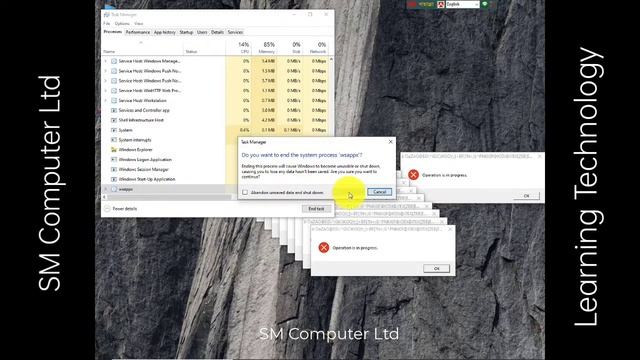
Task: Close the end system process dialog
Action: click(x=390, y=142)
